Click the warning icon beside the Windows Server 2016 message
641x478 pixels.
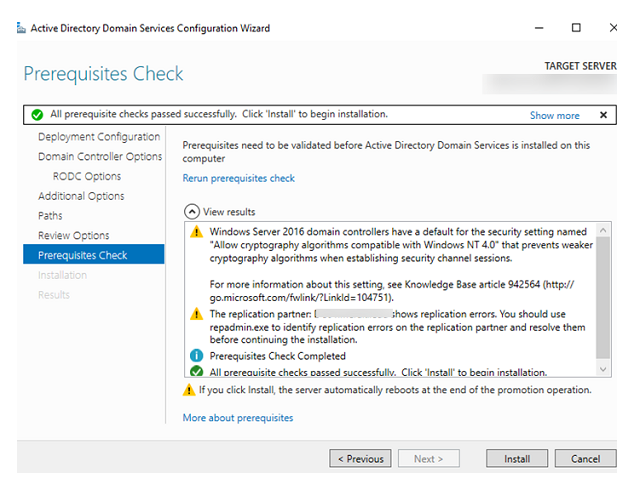pyautogui.click(x=197, y=231)
